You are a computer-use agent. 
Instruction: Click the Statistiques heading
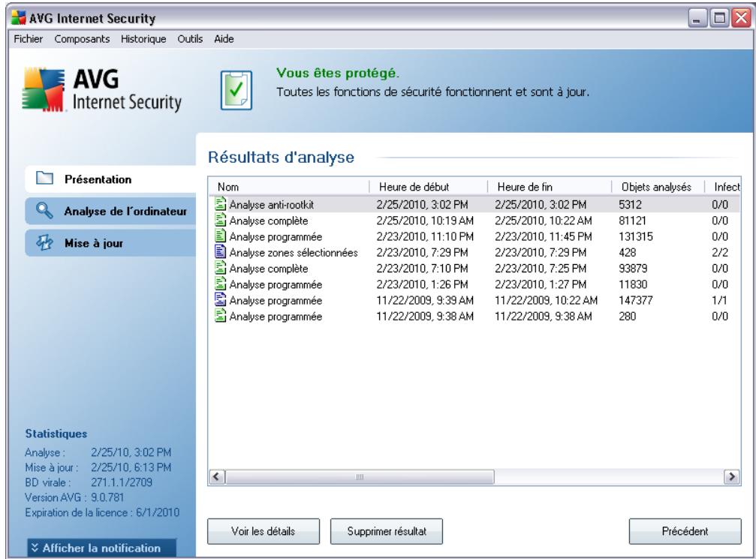56,434
